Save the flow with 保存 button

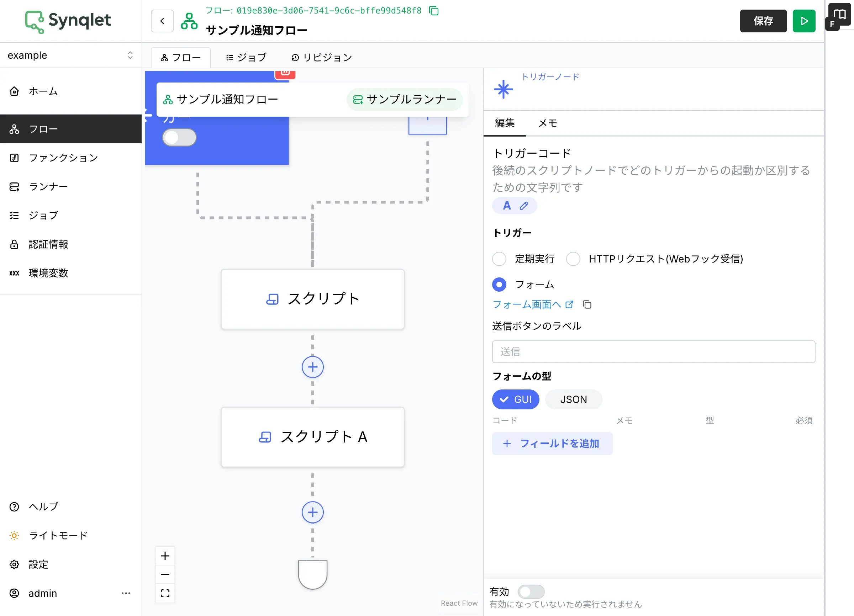tap(763, 21)
